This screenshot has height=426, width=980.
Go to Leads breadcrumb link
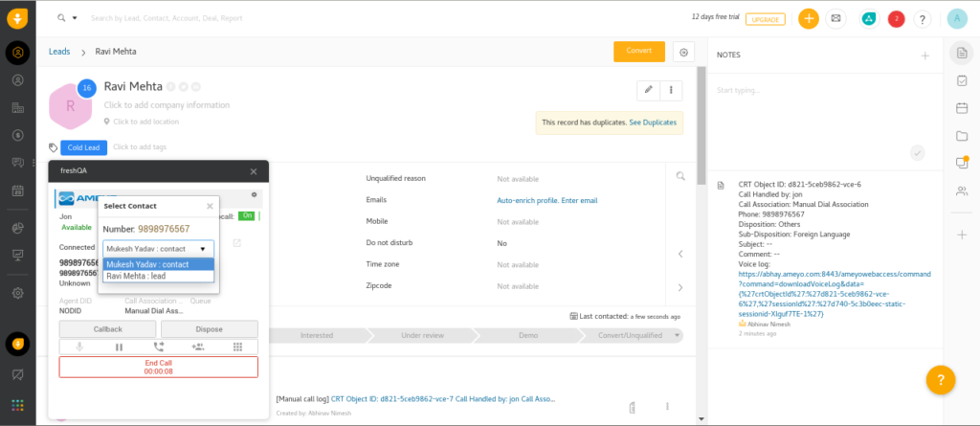tap(59, 52)
